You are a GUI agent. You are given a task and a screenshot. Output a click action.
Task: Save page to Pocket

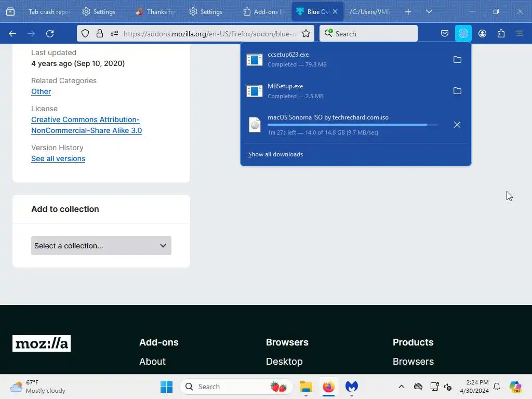coord(445,33)
